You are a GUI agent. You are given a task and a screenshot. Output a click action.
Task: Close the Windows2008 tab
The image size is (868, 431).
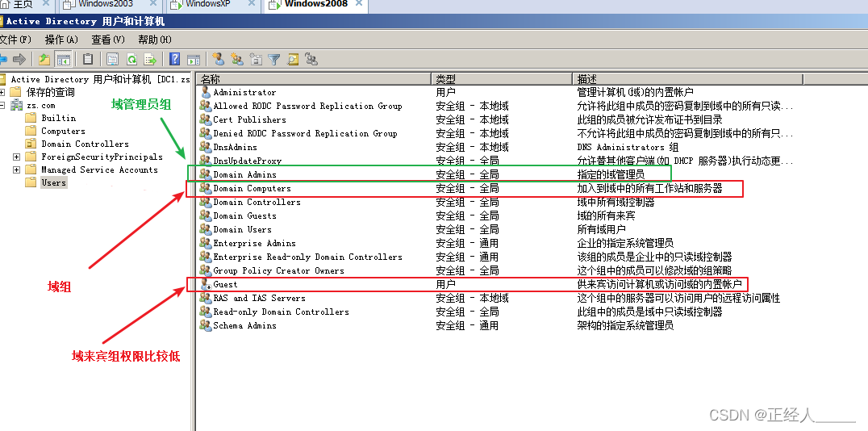point(360,3)
